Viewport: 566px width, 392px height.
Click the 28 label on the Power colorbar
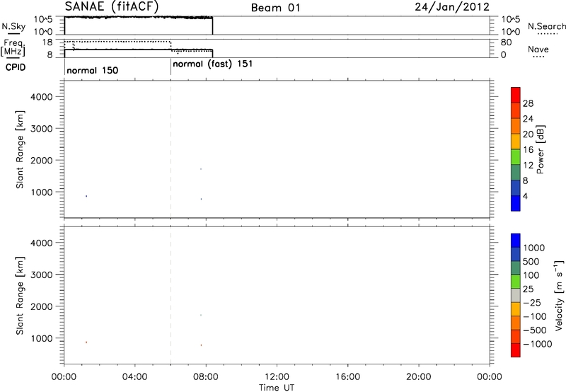tap(528, 103)
